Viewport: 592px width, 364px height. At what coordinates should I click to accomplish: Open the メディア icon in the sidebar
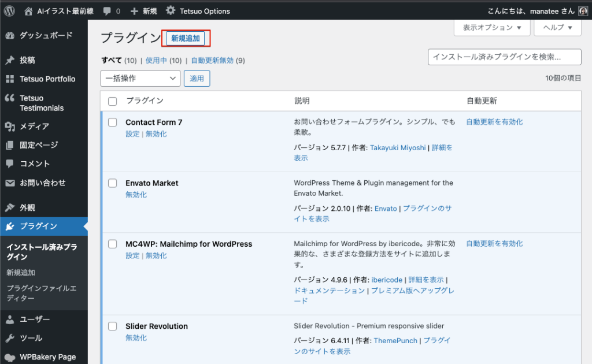10,126
